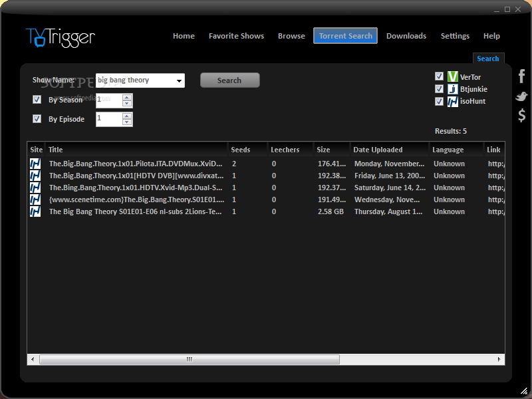Select the Torrent Search tab

[x=345, y=36]
